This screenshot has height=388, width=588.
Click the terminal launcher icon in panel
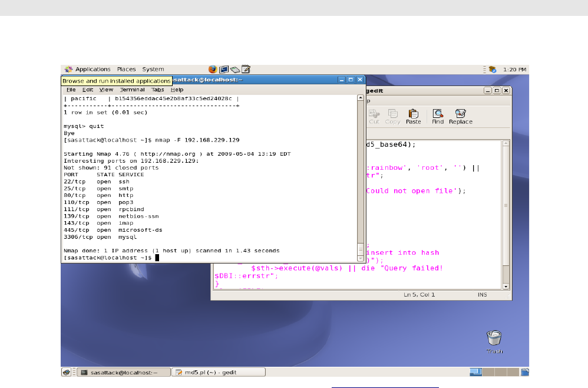[224, 70]
